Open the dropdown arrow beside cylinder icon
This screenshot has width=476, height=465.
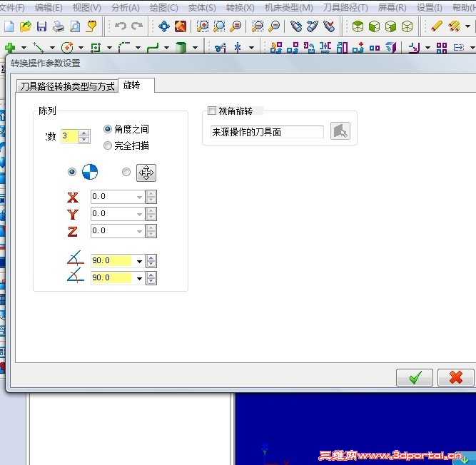pos(195,48)
